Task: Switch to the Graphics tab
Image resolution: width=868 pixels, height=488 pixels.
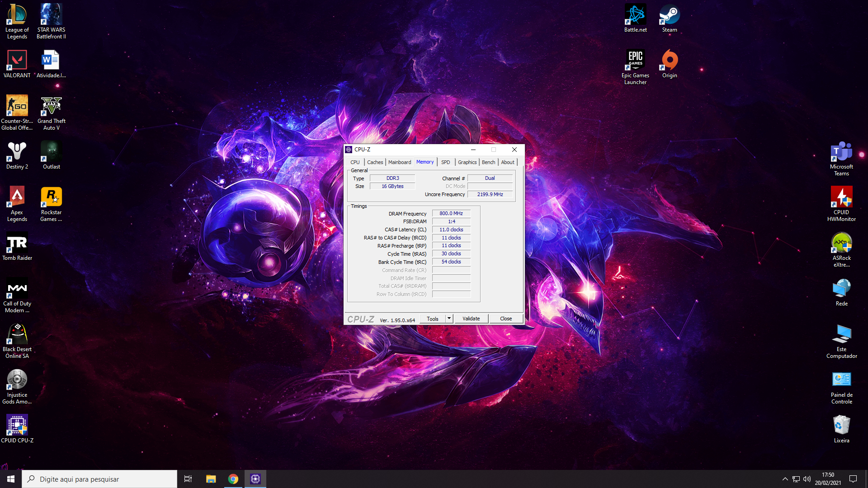Action: pos(467,162)
